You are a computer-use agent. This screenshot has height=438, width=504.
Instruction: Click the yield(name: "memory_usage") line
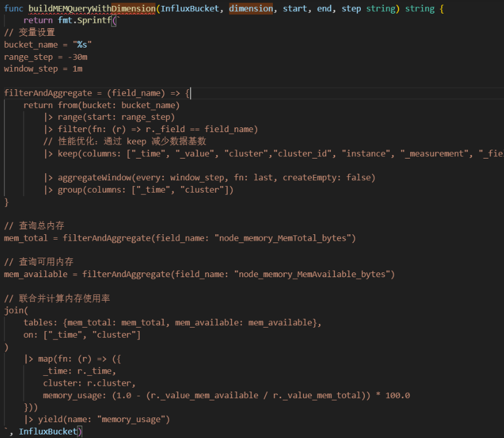97,419
